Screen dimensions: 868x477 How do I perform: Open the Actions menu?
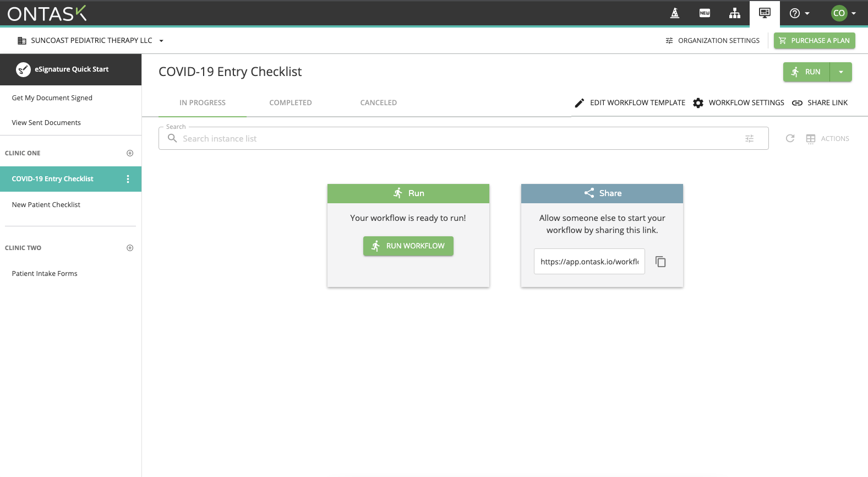(x=827, y=139)
